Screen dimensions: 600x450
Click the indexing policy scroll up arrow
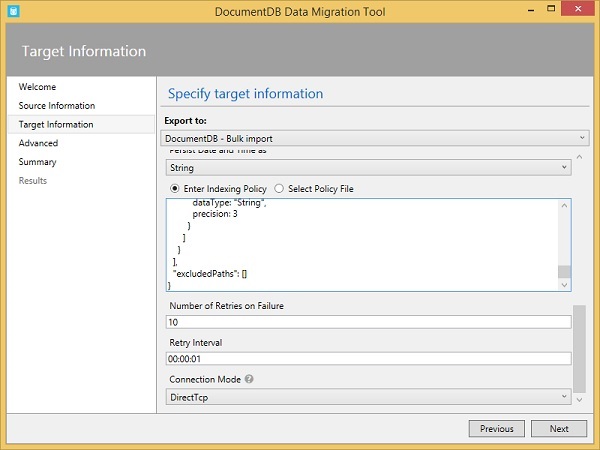[564, 205]
